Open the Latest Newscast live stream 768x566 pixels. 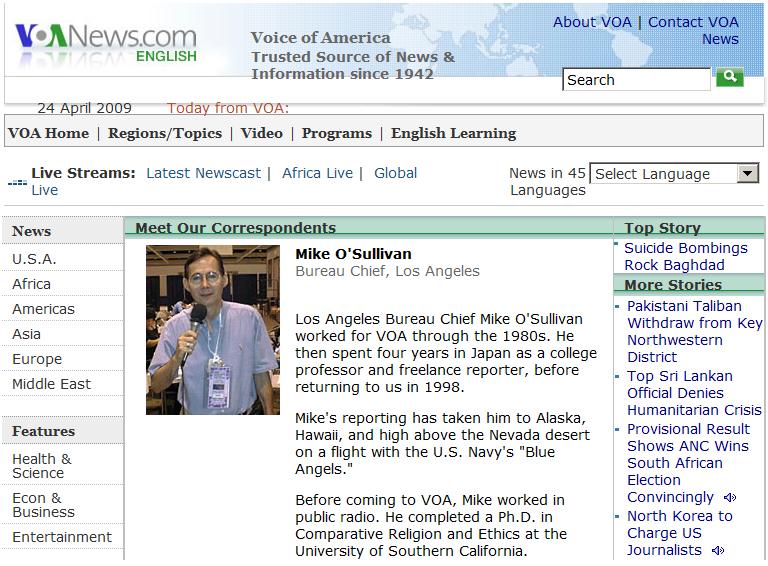203,173
